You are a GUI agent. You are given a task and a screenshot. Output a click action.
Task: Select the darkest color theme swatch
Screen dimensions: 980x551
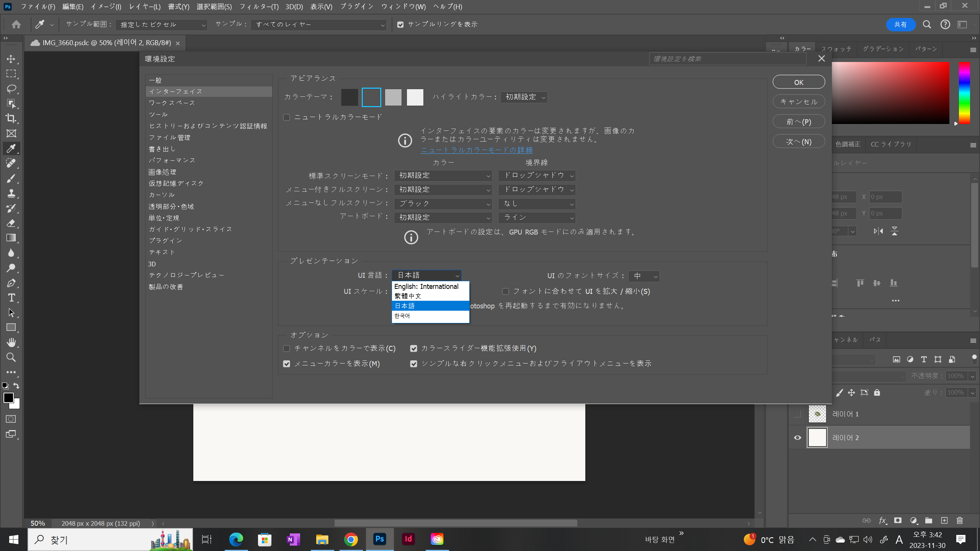tap(350, 97)
